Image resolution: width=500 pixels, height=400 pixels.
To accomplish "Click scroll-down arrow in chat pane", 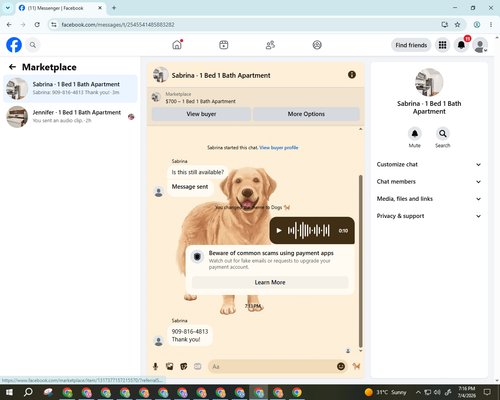I will tap(360, 351).
